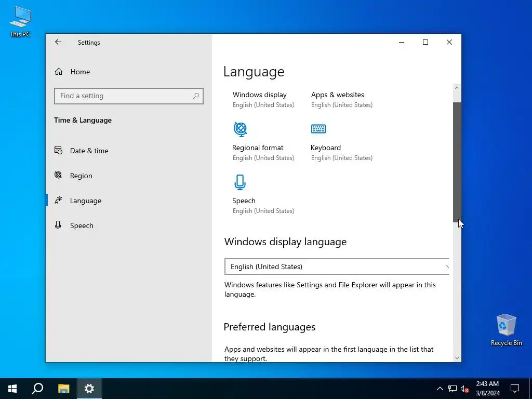Viewport: 532px width, 399px height.
Task: Click the Regional format globe icon
Action: pos(240,129)
